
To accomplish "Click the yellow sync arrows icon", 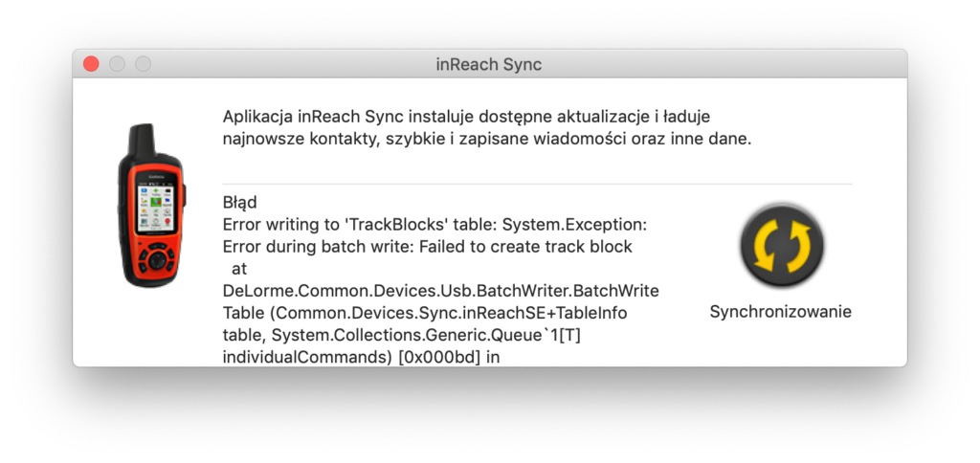I will pyautogui.click(x=781, y=246).
